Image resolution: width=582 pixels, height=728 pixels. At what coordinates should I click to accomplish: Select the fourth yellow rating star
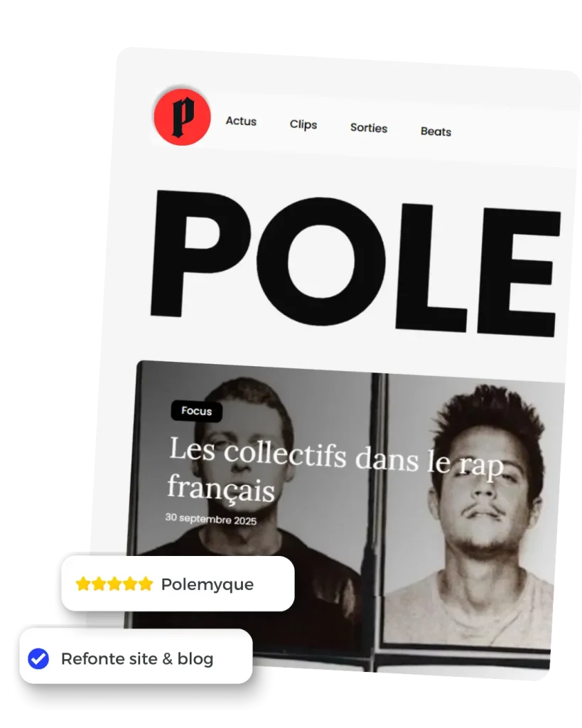click(130, 584)
